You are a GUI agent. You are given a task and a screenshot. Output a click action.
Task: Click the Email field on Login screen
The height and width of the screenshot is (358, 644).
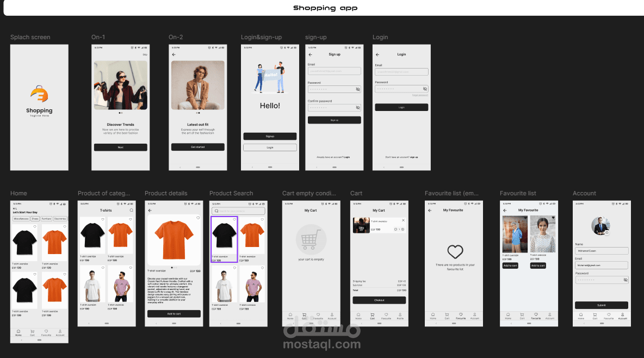click(401, 72)
